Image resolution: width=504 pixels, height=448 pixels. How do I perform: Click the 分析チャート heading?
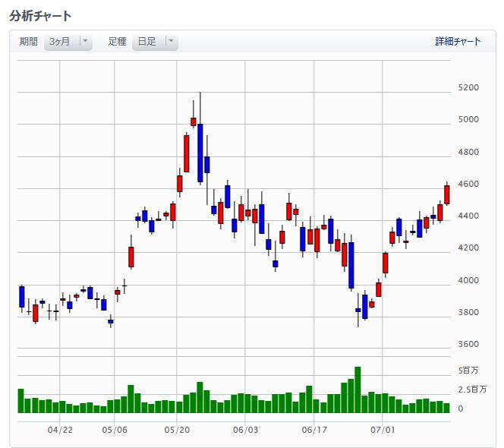click(x=41, y=15)
